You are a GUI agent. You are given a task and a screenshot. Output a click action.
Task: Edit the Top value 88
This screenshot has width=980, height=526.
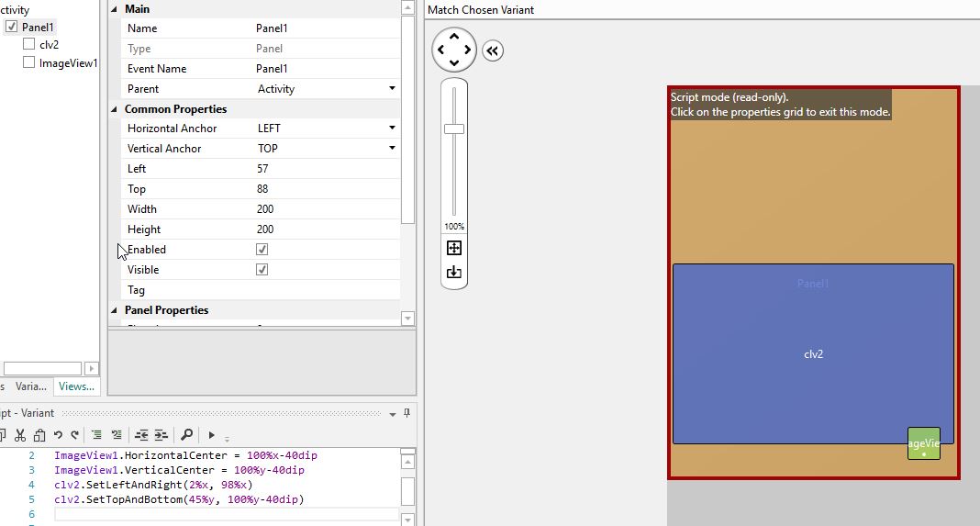click(325, 189)
